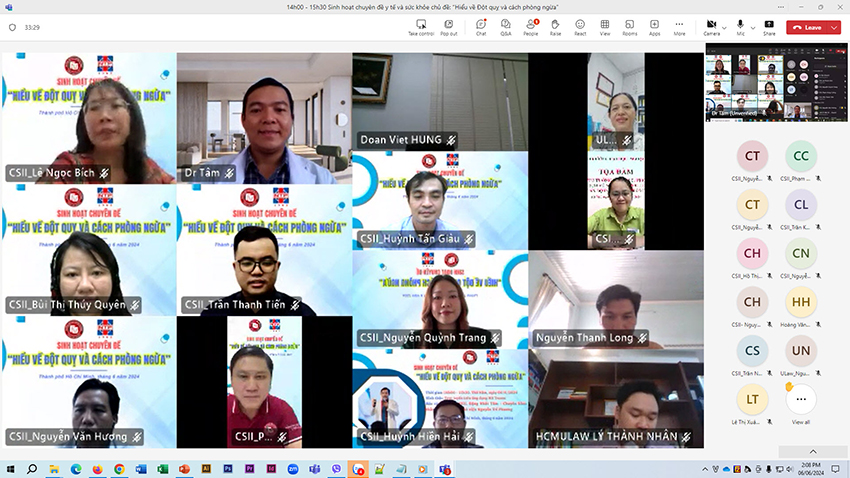850x478 pixels.
Task: Share your screen content
Action: pos(769,27)
